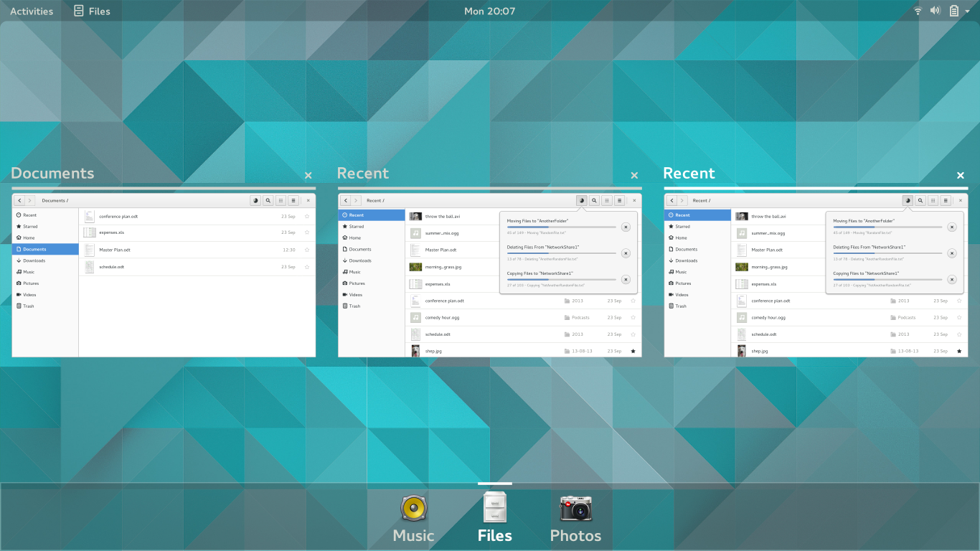Star schedule.odt in middle Recent window
Screen dimensions: 980x551
pos(633,334)
